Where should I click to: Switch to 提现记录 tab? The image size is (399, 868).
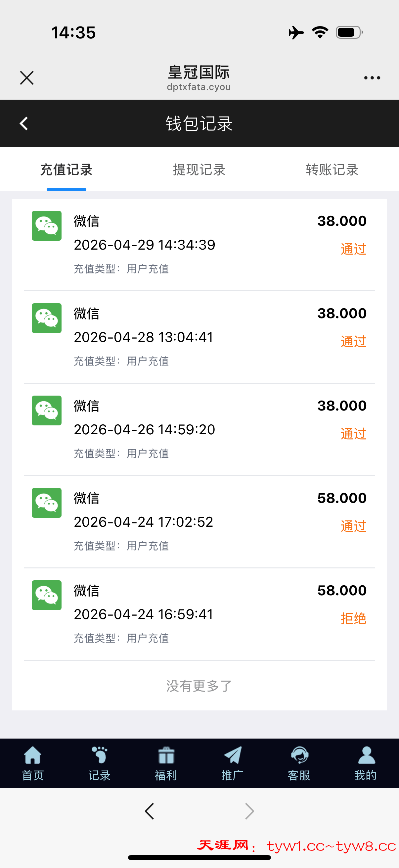coord(199,169)
